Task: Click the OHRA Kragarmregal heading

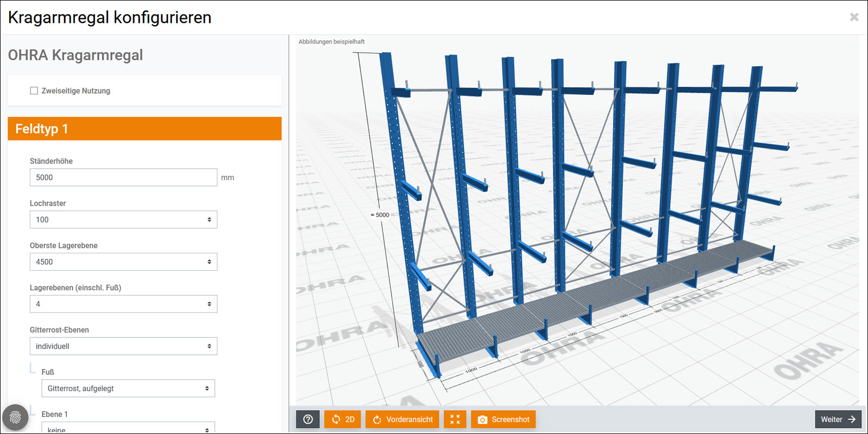Action: coord(75,55)
